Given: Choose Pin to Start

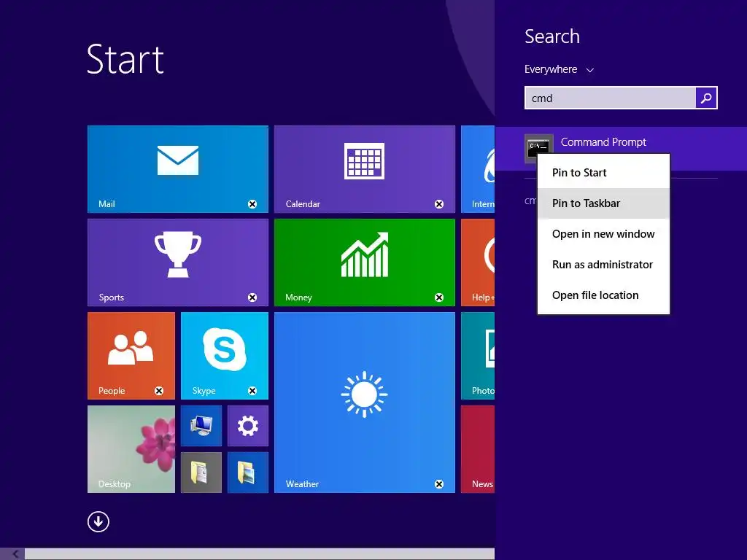Looking at the screenshot, I should pos(603,172).
